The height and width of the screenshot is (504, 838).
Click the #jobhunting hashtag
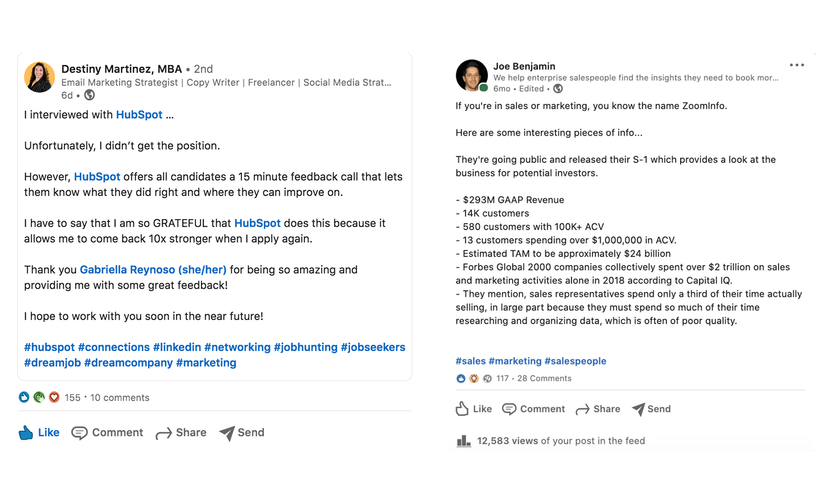306,347
